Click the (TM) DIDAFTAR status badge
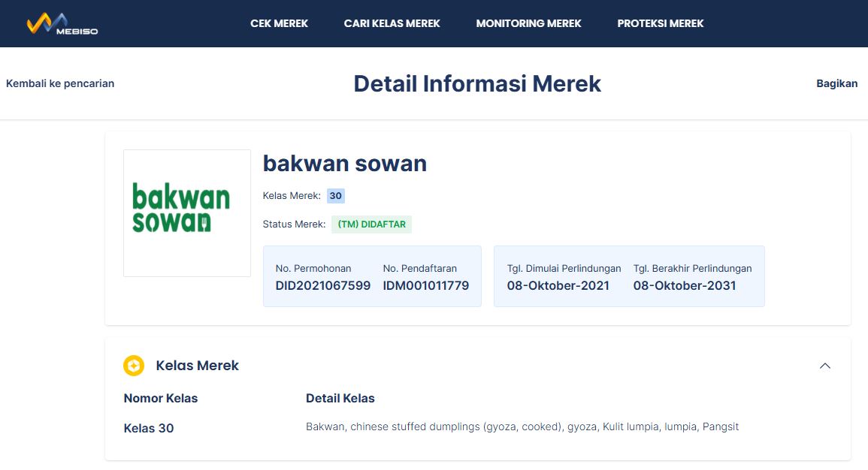Screen dimensions: 868x470 pyautogui.click(x=371, y=224)
